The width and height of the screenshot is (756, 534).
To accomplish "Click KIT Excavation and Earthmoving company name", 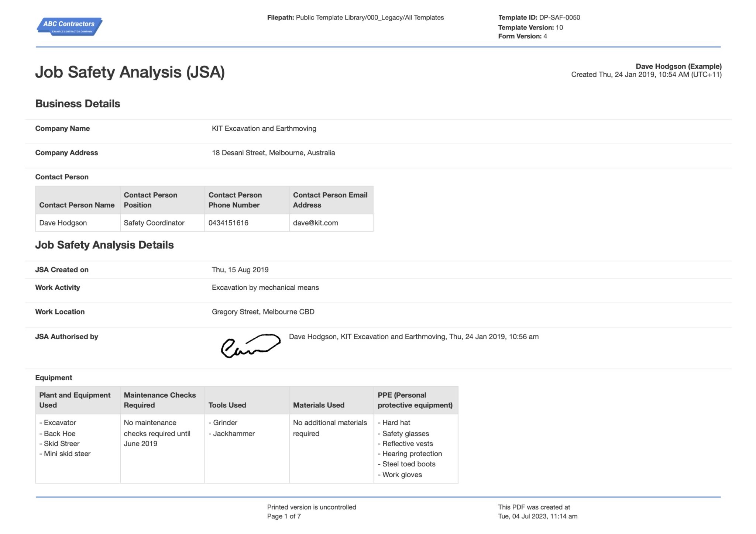I will click(x=264, y=128).
